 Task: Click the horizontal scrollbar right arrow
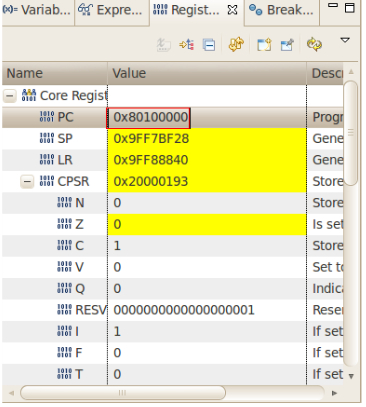pyautogui.click(x=334, y=393)
